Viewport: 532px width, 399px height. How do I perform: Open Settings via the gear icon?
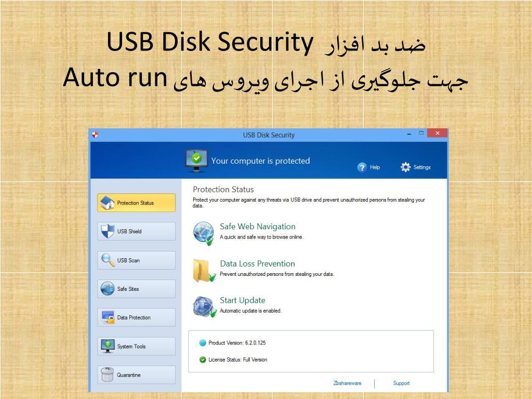coord(405,167)
